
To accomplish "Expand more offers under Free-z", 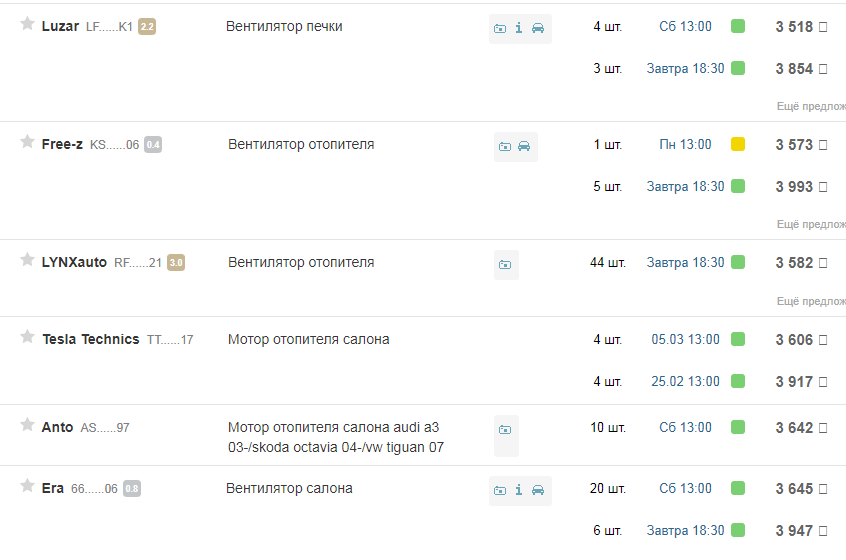I will (x=811, y=224).
